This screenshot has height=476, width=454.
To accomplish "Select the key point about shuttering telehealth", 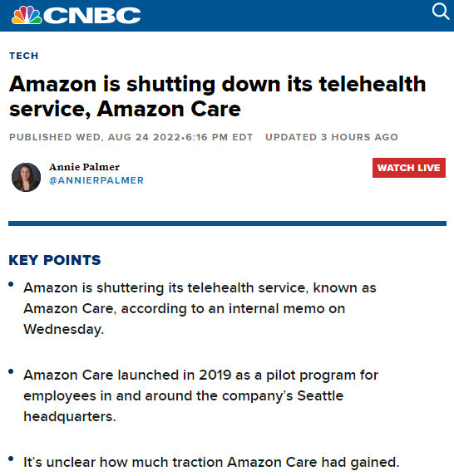I will tap(200, 308).
